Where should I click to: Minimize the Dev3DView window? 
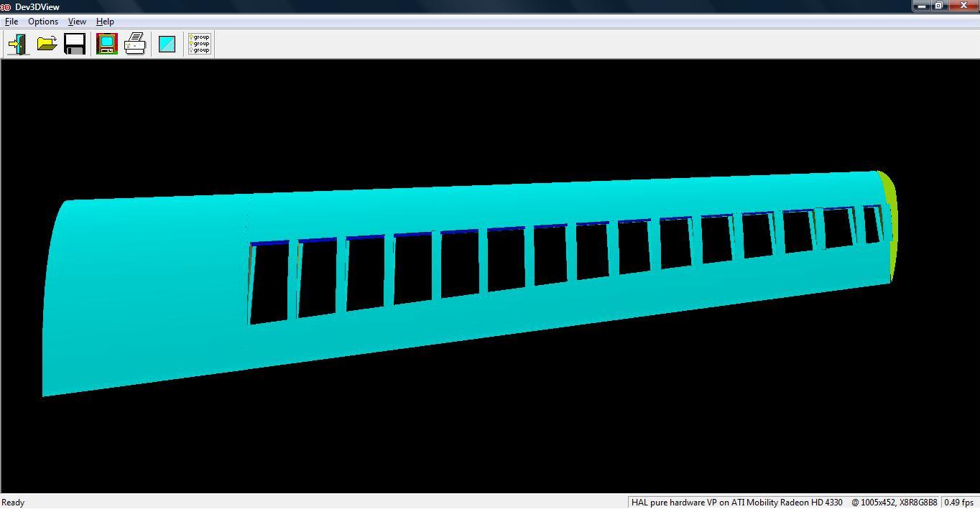[x=922, y=6]
